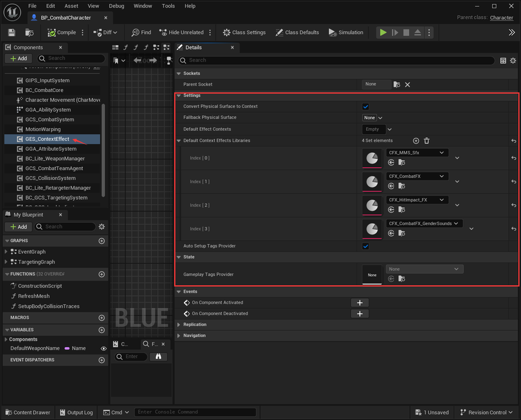Open Class Defaults
This screenshot has width=521, height=420.
[x=298, y=32]
